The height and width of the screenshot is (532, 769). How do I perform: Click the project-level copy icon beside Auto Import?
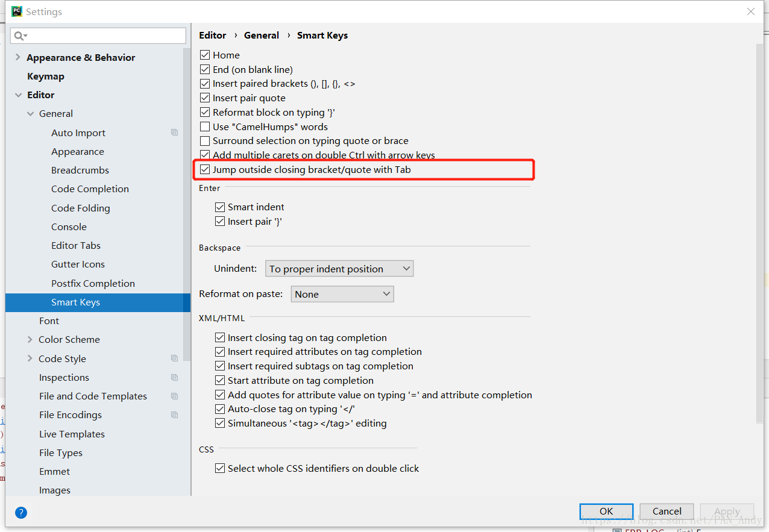[x=174, y=133]
